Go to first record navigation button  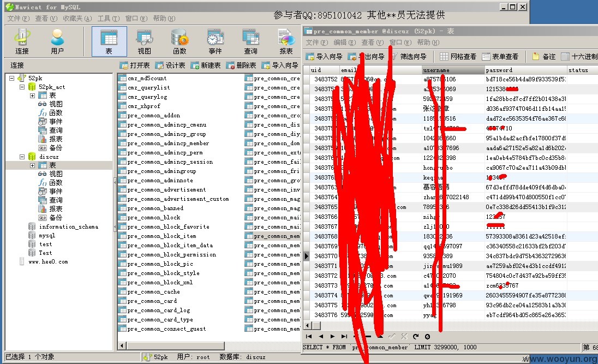point(309,337)
